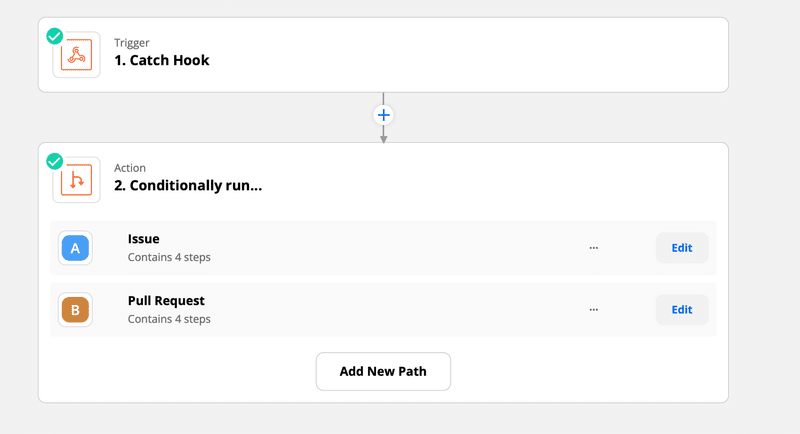The width and height of the screenshot is (800, 434).
Task: Click 'Contains 4 steps' under Pull Request
Action: coord(169,319)
